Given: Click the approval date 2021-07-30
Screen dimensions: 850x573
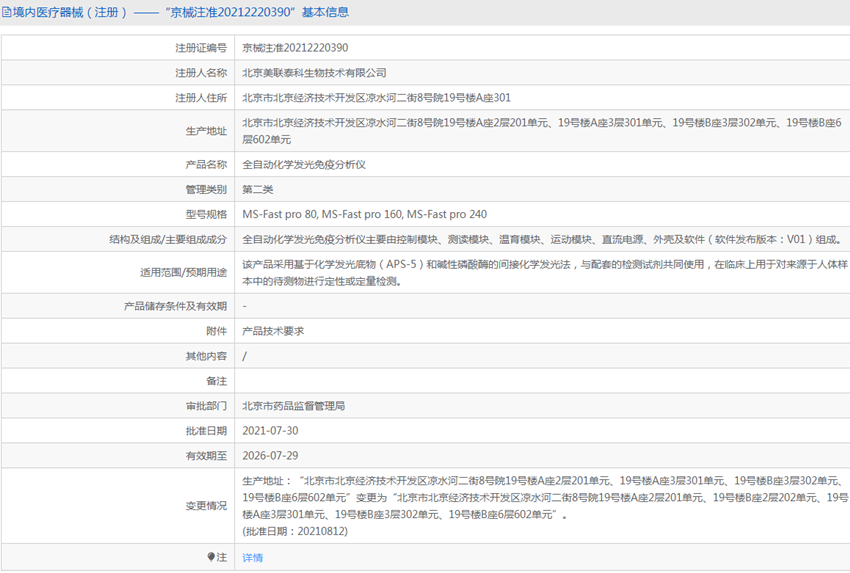Looking at the screenshot, I should pos(270,431).
